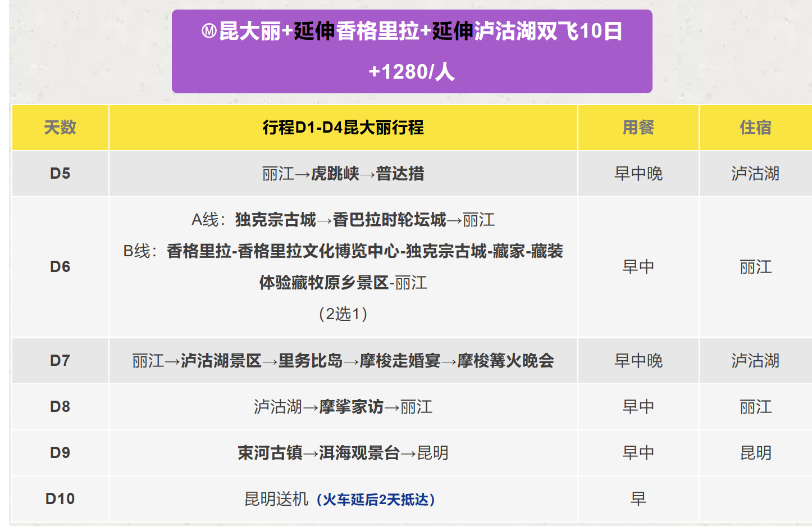Click the D5 day label

(60, 173)
